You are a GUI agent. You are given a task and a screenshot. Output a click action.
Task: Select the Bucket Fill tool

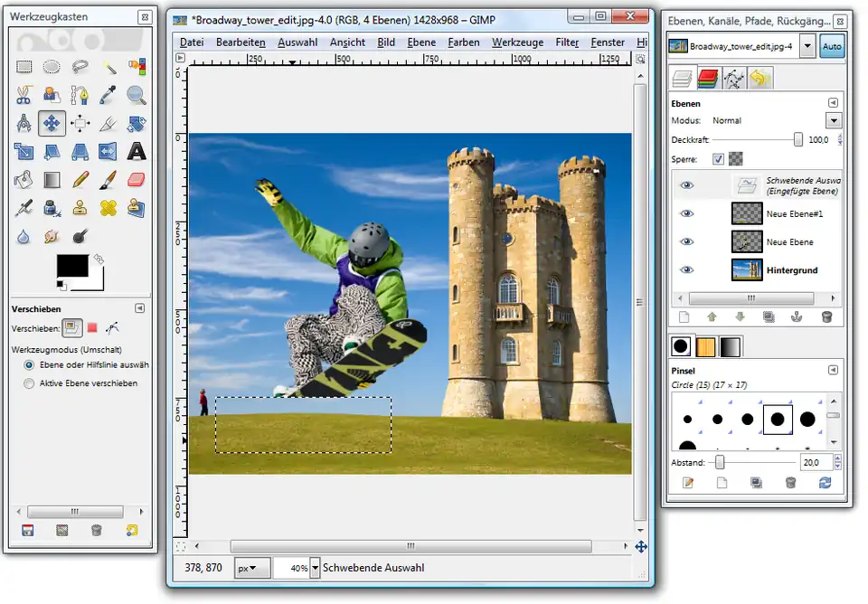24,179
